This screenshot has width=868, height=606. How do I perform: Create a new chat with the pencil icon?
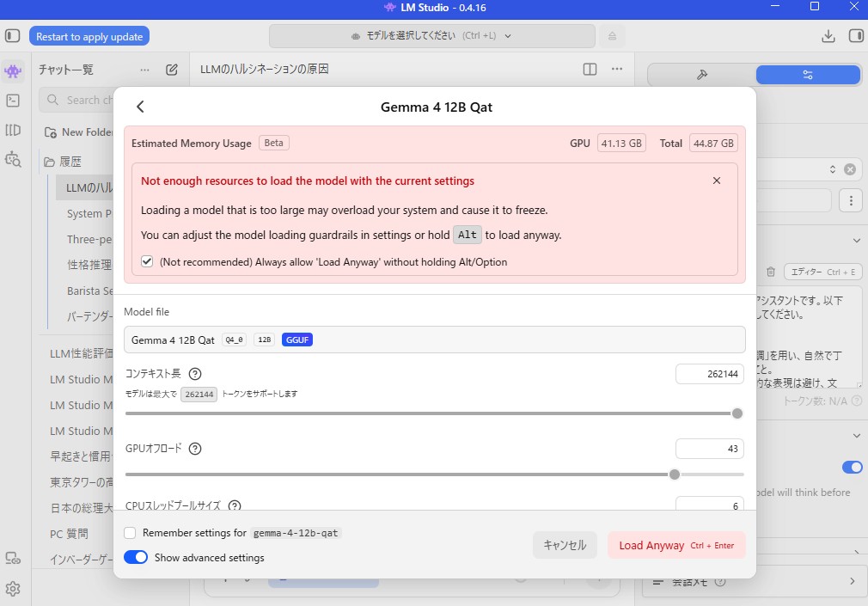(x=172, y=70)
